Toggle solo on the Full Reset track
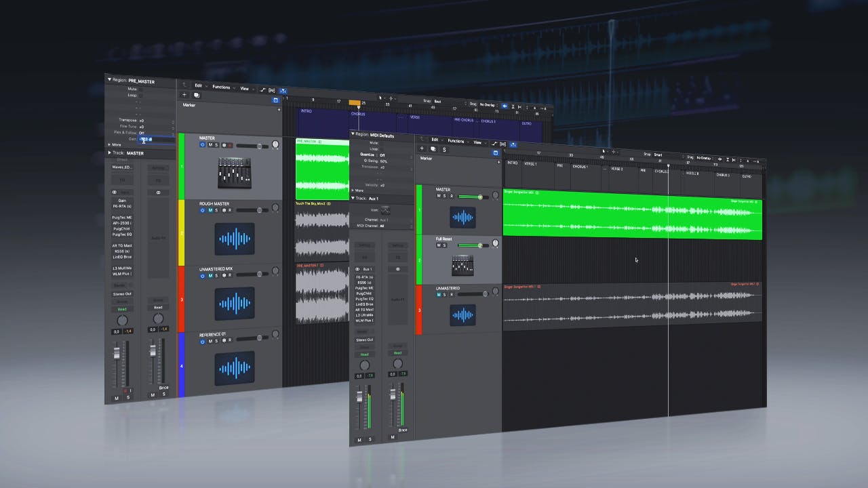 click(444, 245)
